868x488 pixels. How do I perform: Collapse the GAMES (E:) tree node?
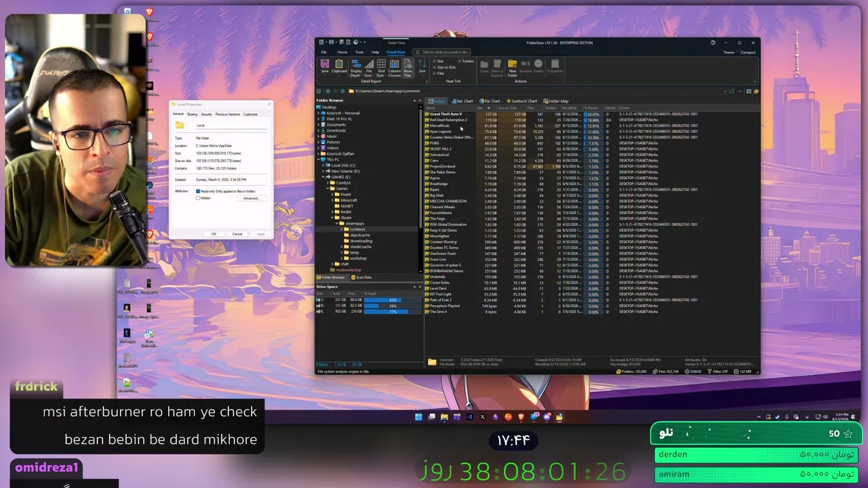pyautogui.click(x=323, y=177)
